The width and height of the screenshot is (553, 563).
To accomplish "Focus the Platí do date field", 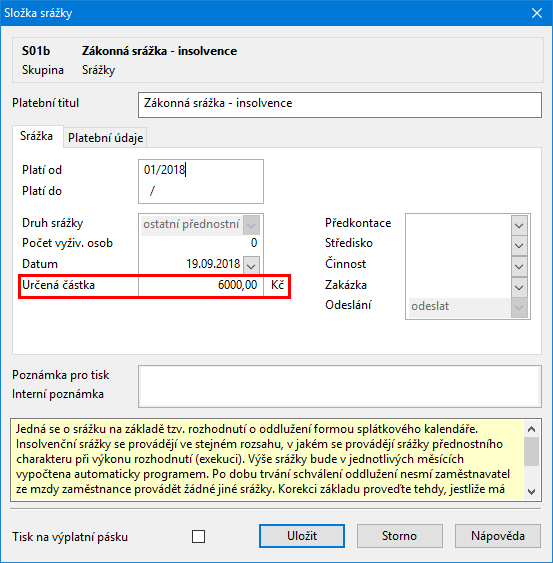I will click(x=201, y=191).
